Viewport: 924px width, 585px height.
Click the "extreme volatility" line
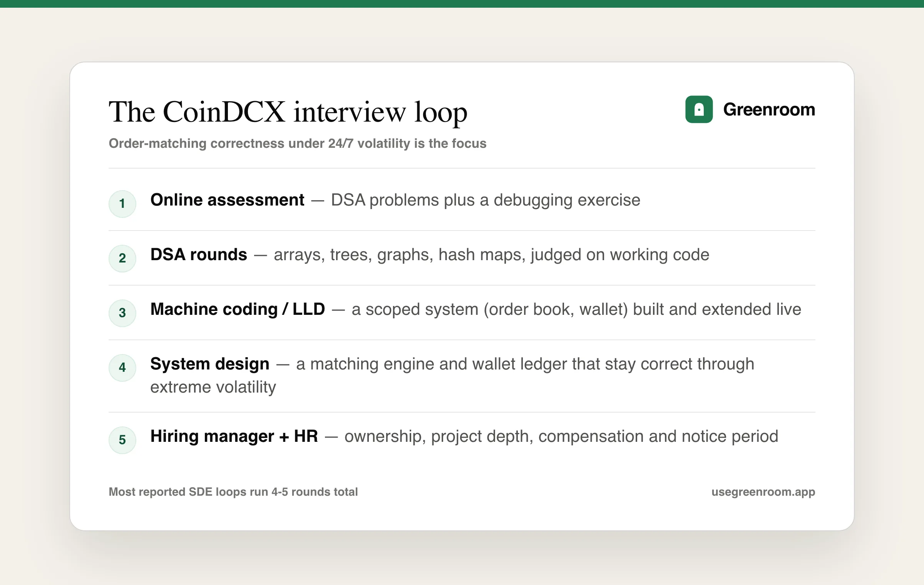tap(213, 387)
